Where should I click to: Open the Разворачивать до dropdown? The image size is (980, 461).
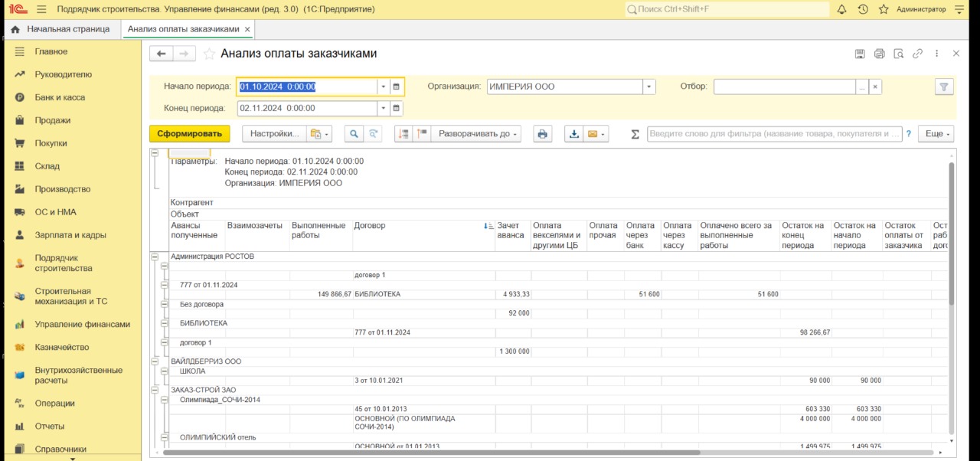pyautogui.click(x=475, y=133)
